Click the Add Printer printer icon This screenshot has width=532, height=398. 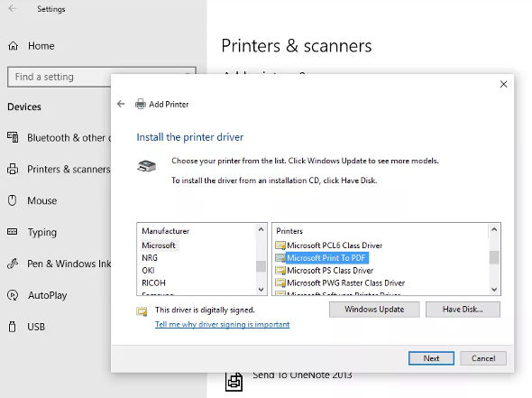pyautogui.click(x=141, y=104)
